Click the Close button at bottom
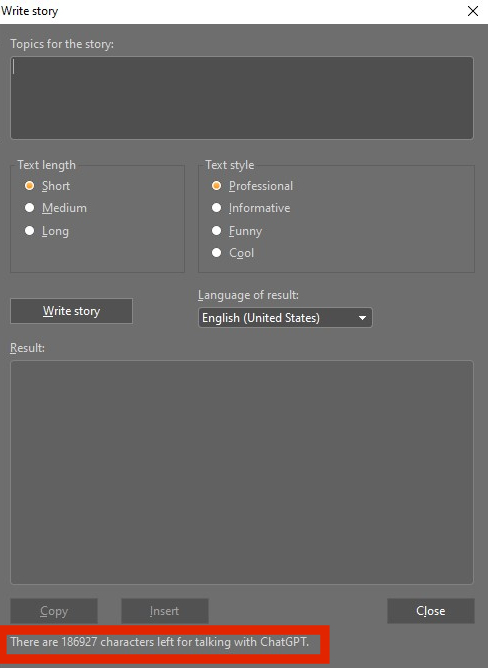This screenshot has height=668, width=488. point(430,611)
